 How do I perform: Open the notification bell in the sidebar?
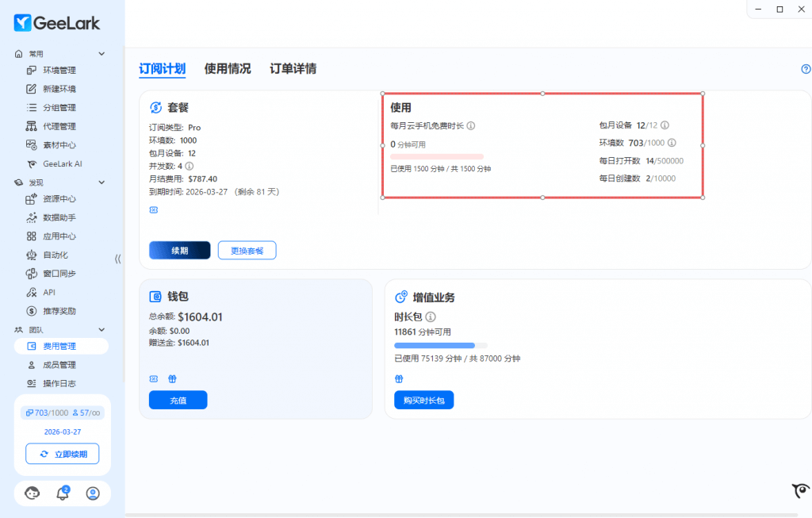click(63, 493)
